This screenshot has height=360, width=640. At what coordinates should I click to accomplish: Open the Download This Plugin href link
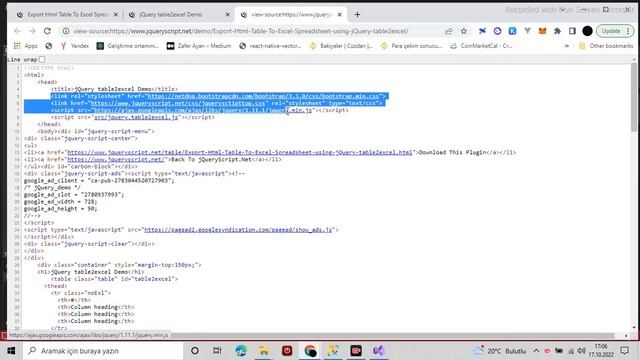240,152
